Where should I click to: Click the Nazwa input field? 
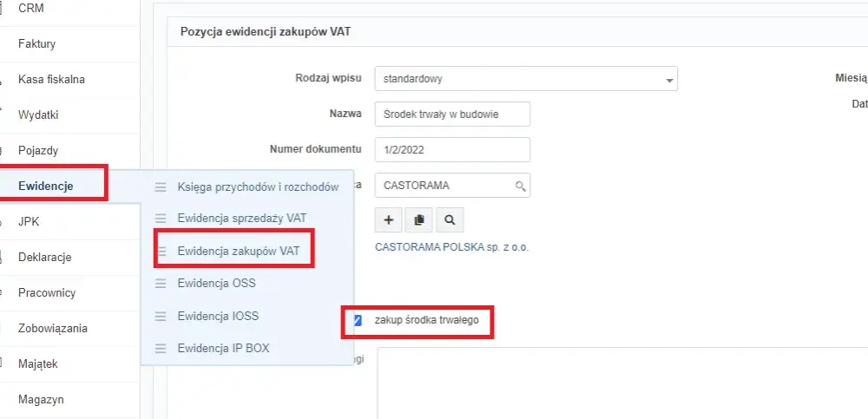[452, 114]
